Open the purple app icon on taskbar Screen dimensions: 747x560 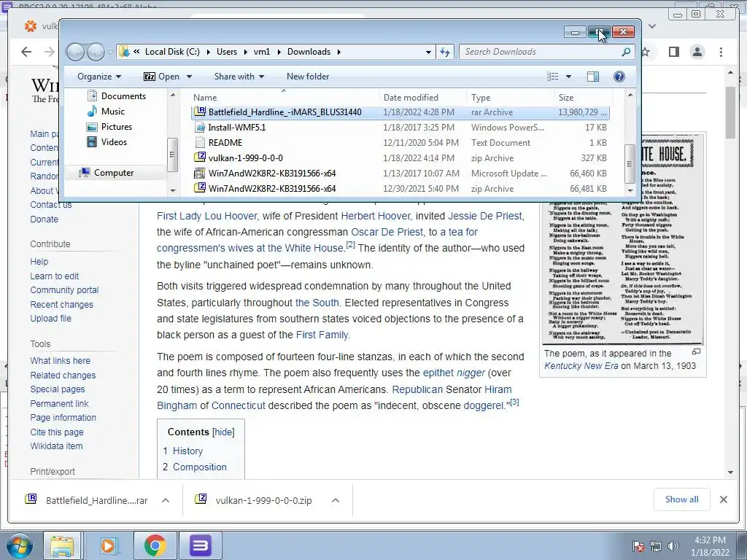pos(200,545)
